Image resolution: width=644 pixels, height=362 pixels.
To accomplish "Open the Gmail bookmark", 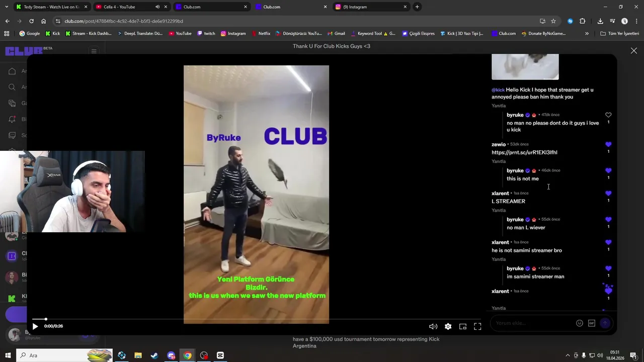I will (x=336, y=34).
